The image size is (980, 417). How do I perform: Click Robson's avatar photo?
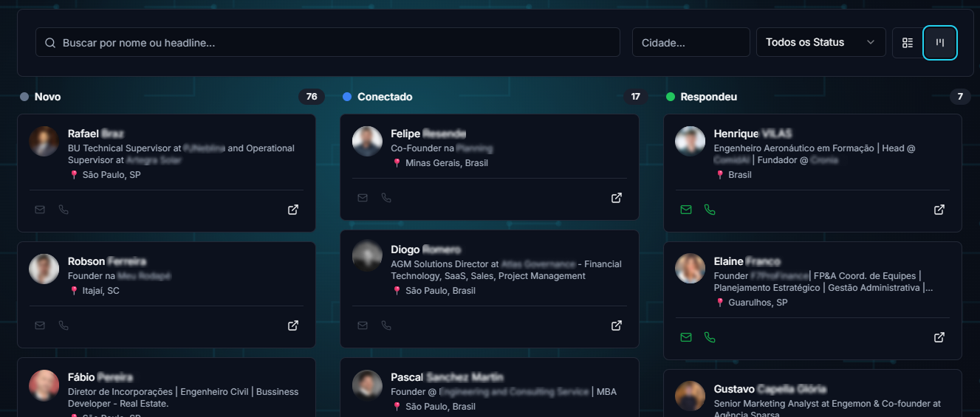pos(44,269)
